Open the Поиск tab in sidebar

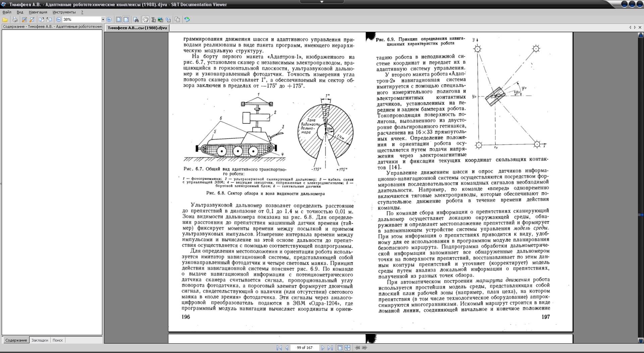coord(58,340)
